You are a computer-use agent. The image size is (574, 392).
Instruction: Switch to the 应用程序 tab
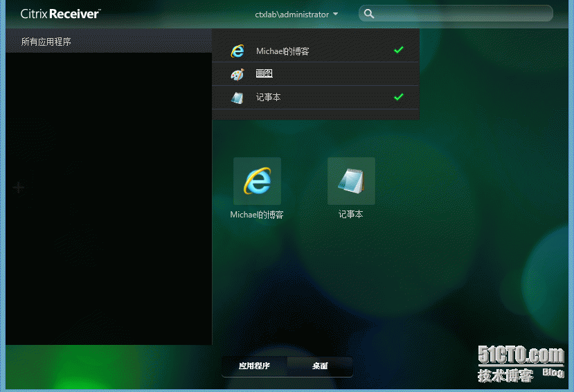[x=254, y=366]
